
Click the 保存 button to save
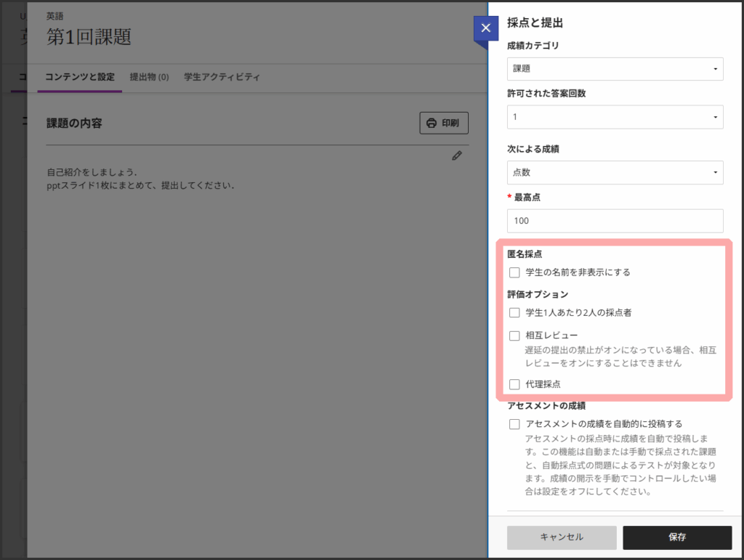(676, 537)
